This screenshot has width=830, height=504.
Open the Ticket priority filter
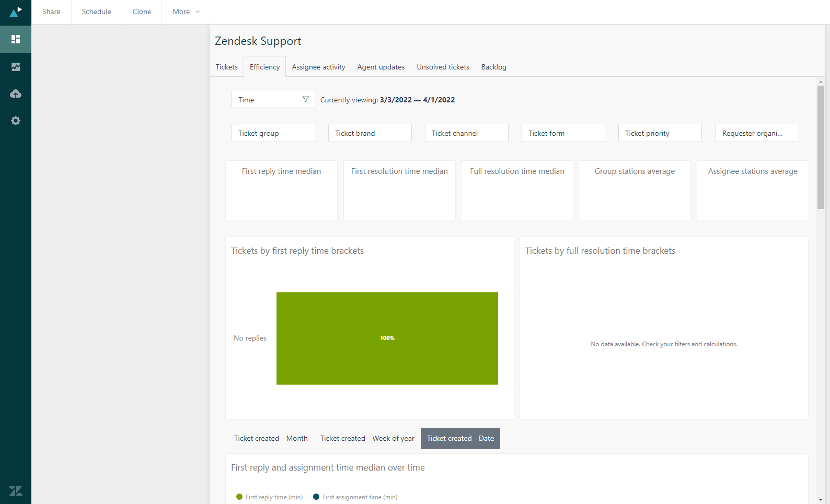click(660, 133)
